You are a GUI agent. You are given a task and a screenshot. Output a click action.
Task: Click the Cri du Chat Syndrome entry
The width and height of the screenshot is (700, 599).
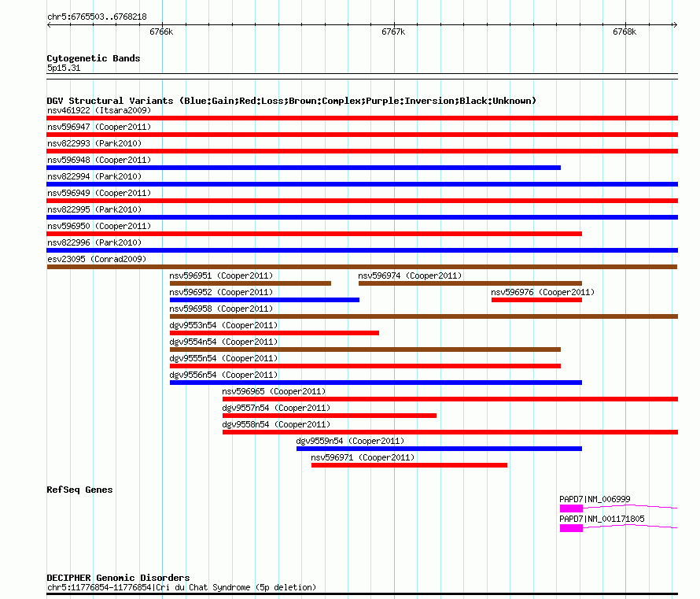[182, 587]
